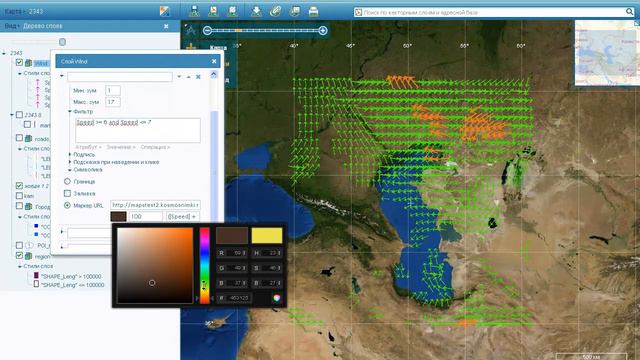The width and height of the screenshot is (640, 360).
Task: Click the toolbar icon with red document
Action: [213, 11]
